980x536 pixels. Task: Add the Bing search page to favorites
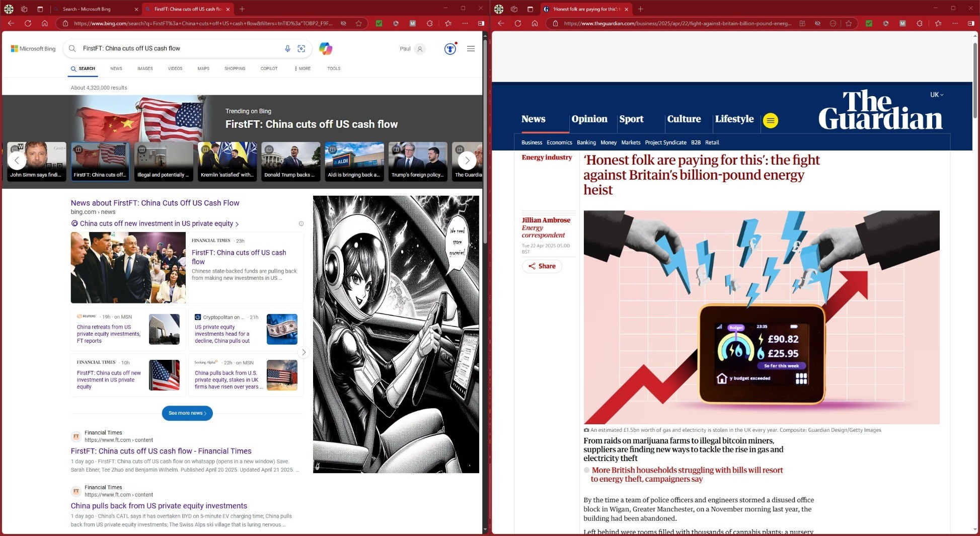pyautogui.click(x=359, y=23)
